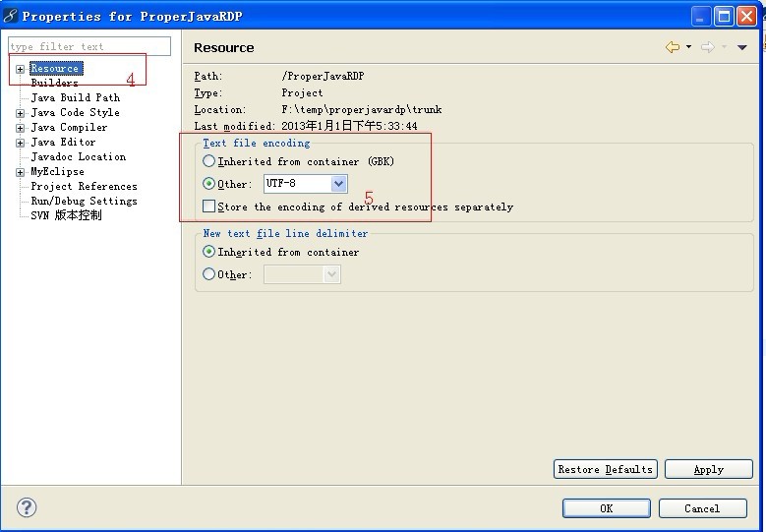Open Java Code Style page
The width and height of the screenshot is (766, 532).
75,112
